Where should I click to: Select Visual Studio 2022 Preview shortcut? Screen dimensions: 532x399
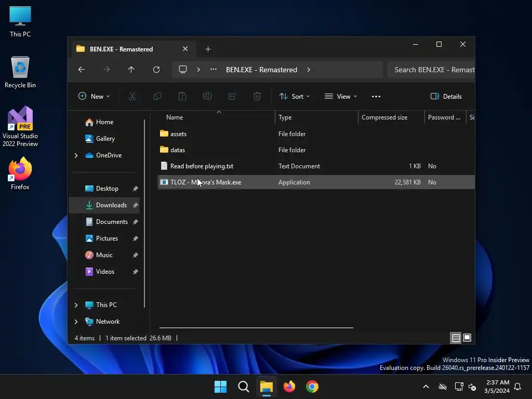[x=20, y=126]
